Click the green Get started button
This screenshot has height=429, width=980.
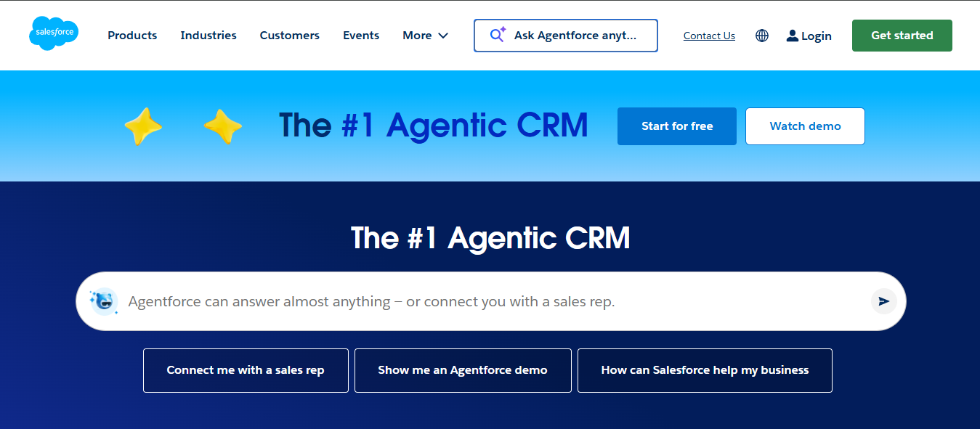click(902, 36)
